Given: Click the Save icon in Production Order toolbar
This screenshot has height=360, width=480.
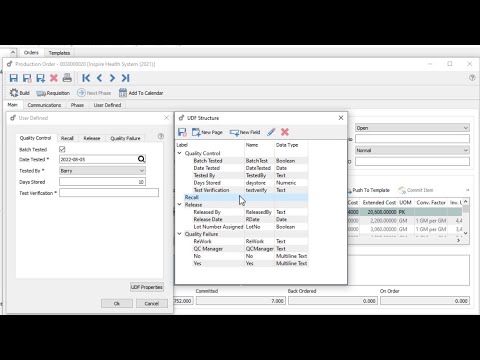Looking at the screenshot, I should (13, 78).
